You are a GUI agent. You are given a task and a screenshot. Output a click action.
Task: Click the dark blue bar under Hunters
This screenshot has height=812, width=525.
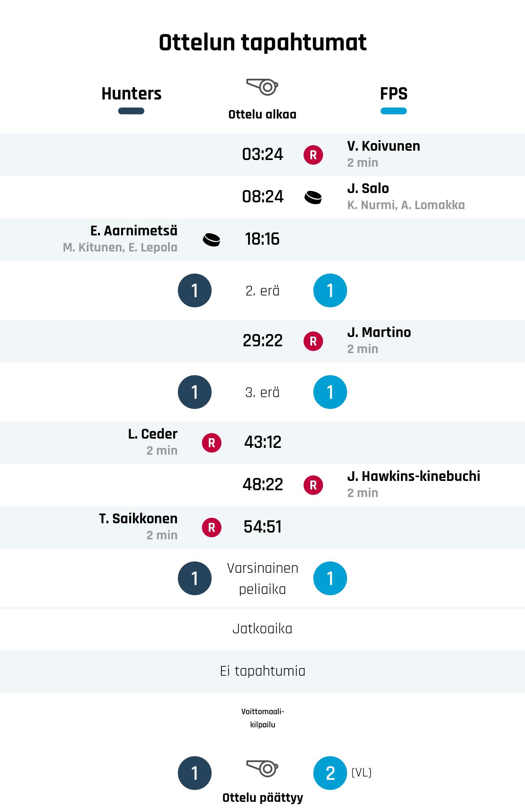(x=131, y=111)
